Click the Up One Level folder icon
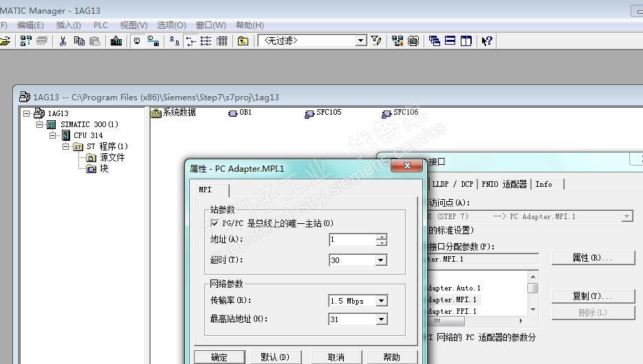 click(x=243, y=41)
